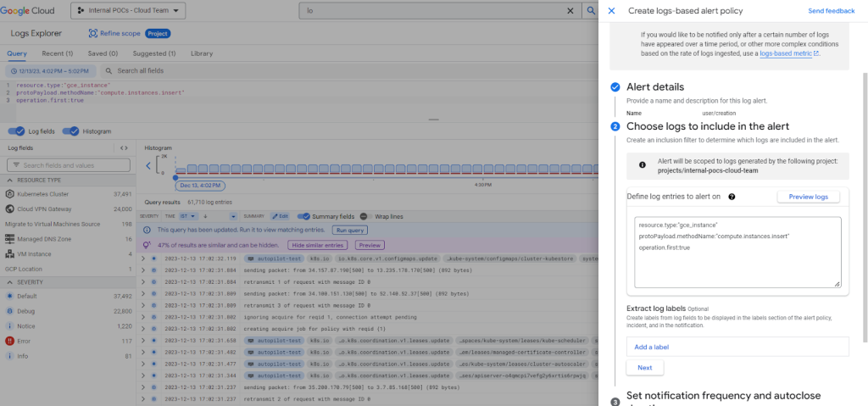The width and height of the screenshot is (868, 406).
Task: Open the IST timezone dropdown
Action: tap(187, 216)
